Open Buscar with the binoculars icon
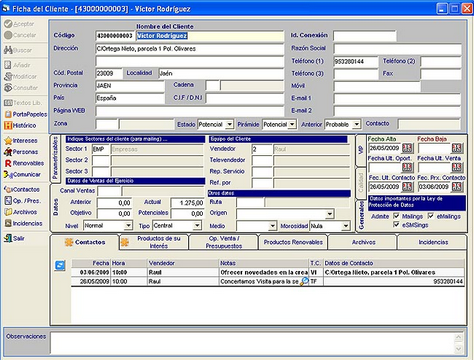Viewport: 474px width, 360px height. coord(8,50)
